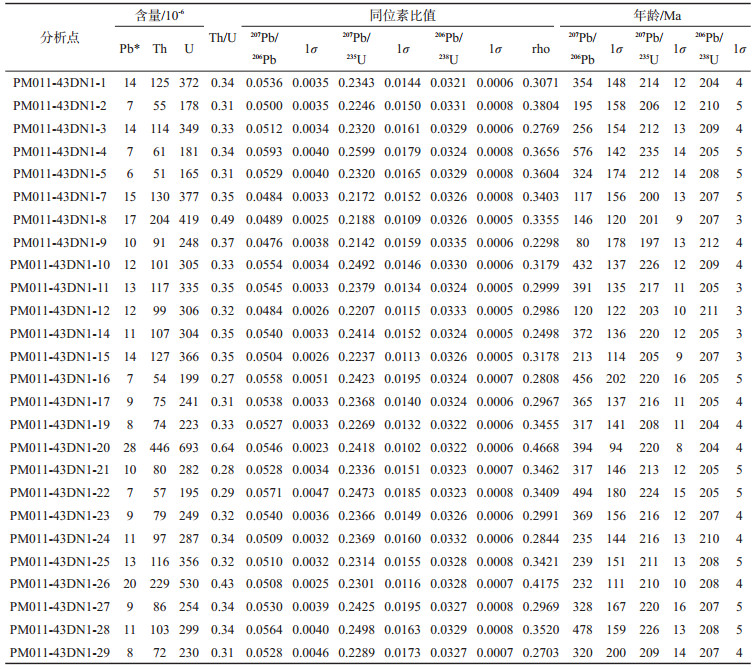Click age value 494
Image resolution: width=755 pixels, height=669 pixels.
[583, 493]
